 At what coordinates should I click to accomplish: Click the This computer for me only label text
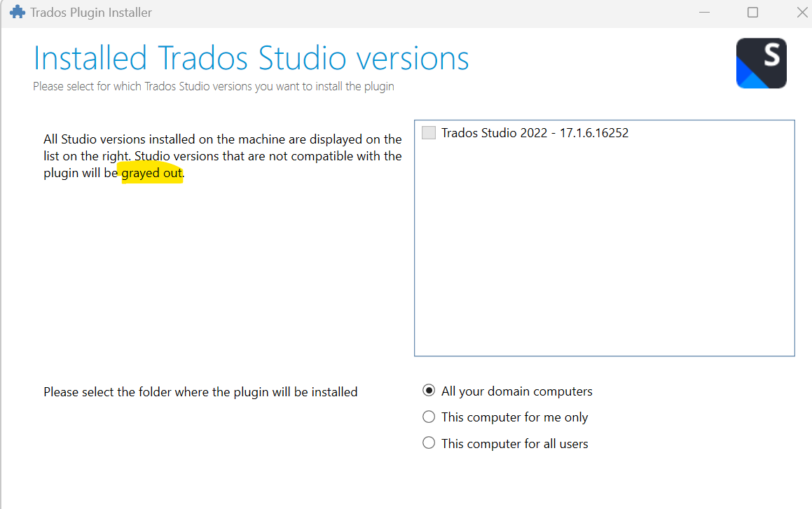514,417
